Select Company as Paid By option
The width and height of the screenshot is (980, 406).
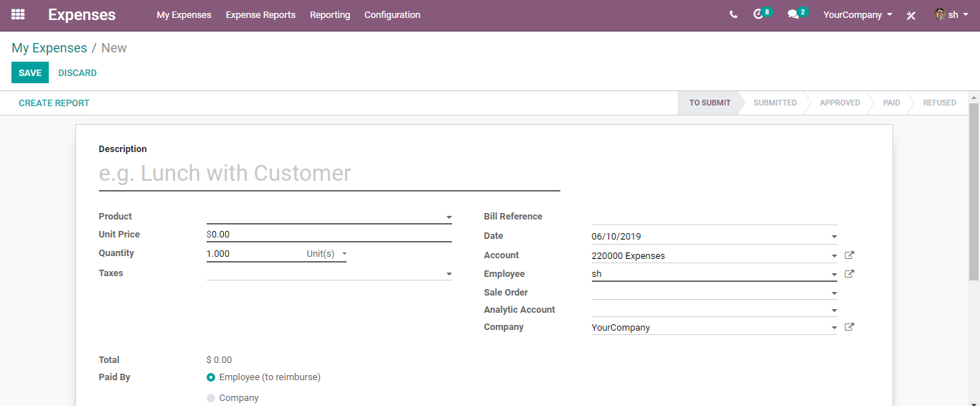(211, 398)
